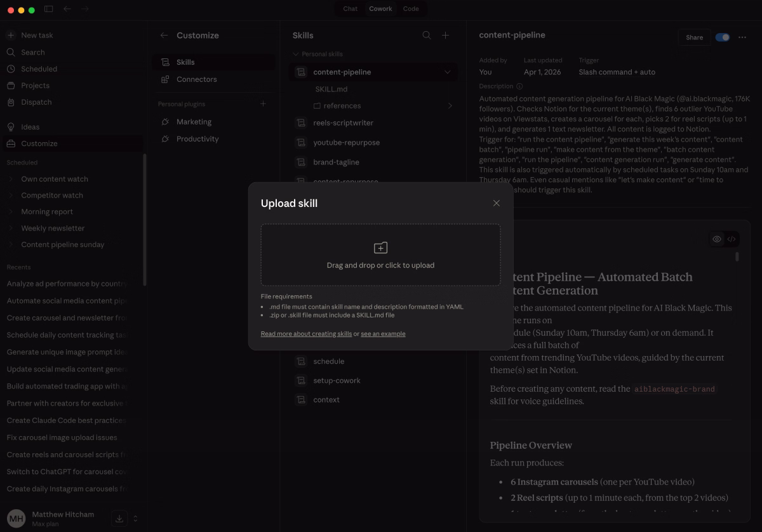Click the download icon beside Matthew Hitcham
The height and width of the screenshot is (532, 762).
click(119, 519)
